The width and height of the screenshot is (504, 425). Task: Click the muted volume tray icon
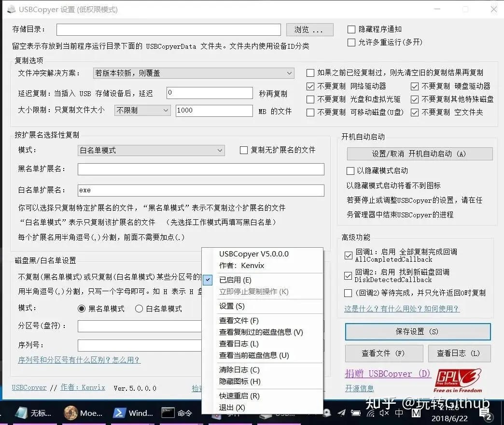(x=384, y=413)
